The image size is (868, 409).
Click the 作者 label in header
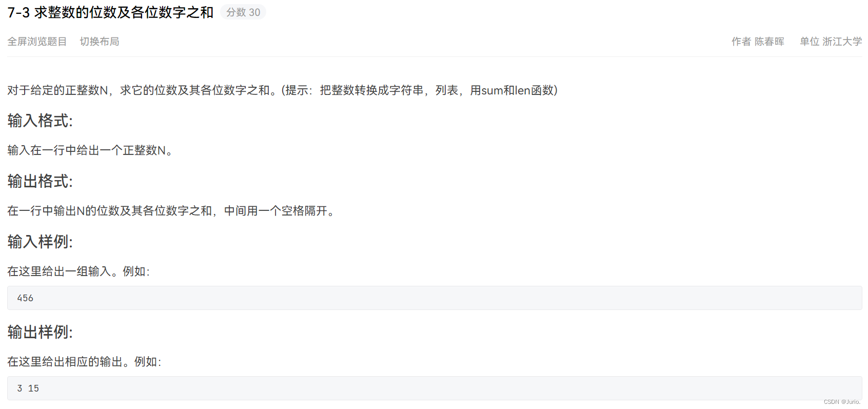pos(741,42)
